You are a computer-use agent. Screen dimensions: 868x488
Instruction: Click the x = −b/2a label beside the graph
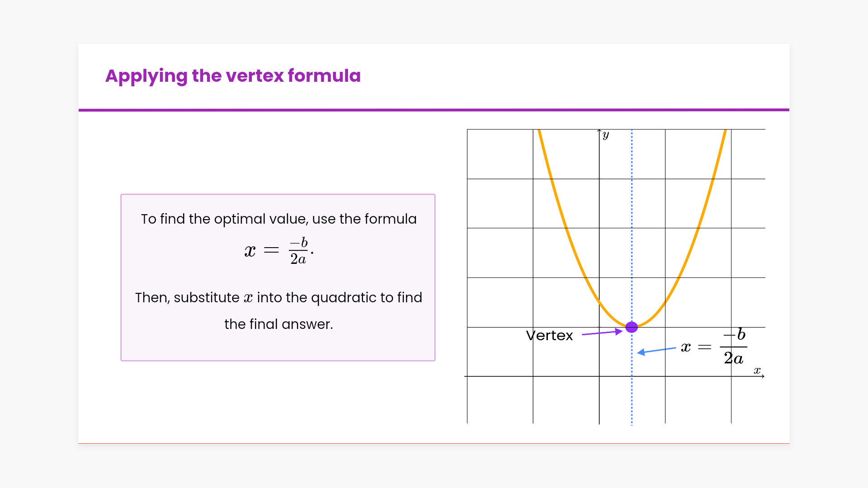[x=714, y=347]
